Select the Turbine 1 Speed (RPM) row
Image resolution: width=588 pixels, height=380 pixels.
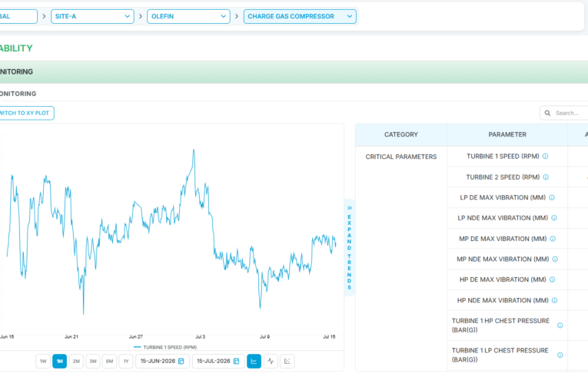507,157
